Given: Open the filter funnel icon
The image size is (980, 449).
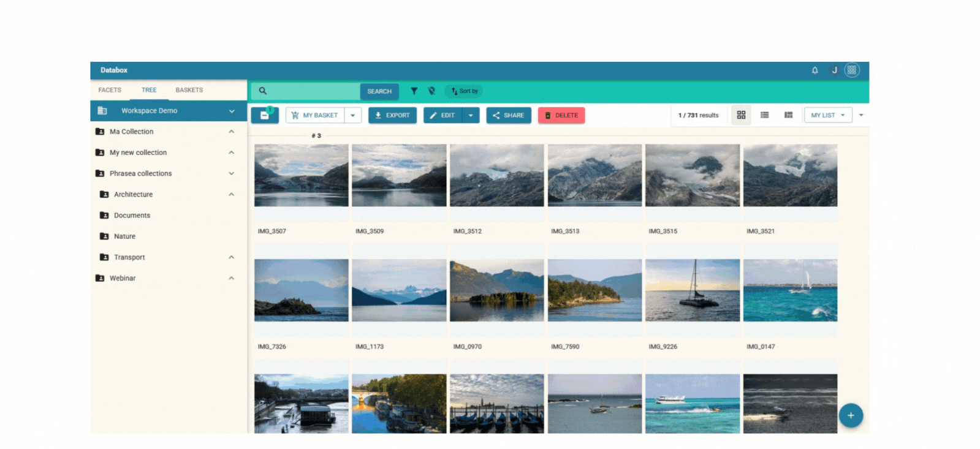Looking at the screenshot, I should click(x=414, y=91).
